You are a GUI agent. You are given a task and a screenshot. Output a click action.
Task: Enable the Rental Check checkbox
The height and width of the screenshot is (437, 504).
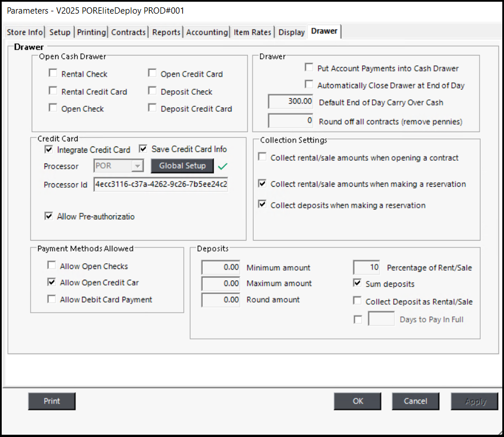pyautogui.click(x=53, y=73)
